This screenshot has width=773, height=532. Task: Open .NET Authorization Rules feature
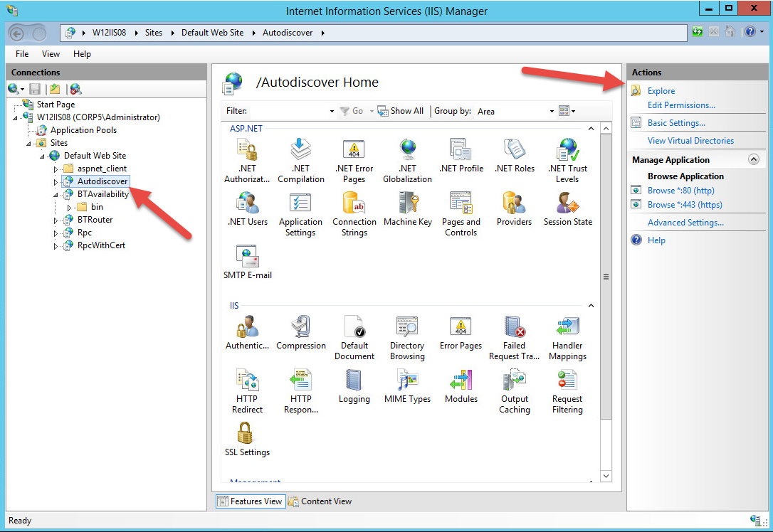[x=247, y=161]
